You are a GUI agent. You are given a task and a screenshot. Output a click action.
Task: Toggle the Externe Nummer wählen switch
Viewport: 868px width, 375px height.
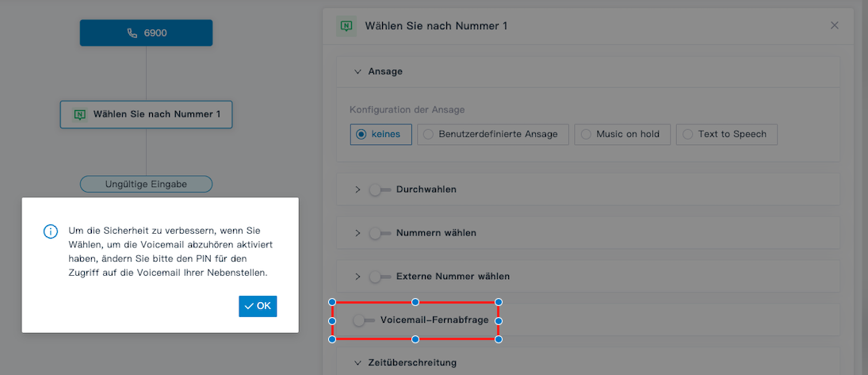[380, 277]
